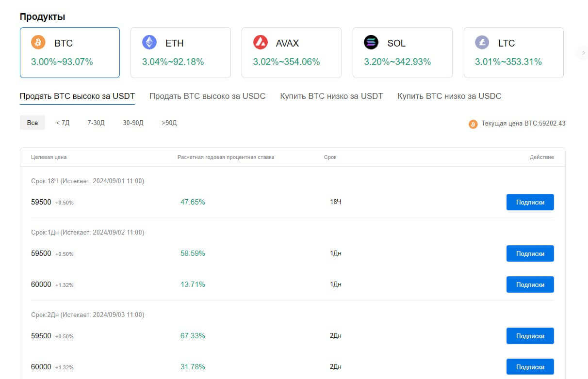
Task: Click the orange Bitcoin icon in BTC card
Action: coord(38,43)
